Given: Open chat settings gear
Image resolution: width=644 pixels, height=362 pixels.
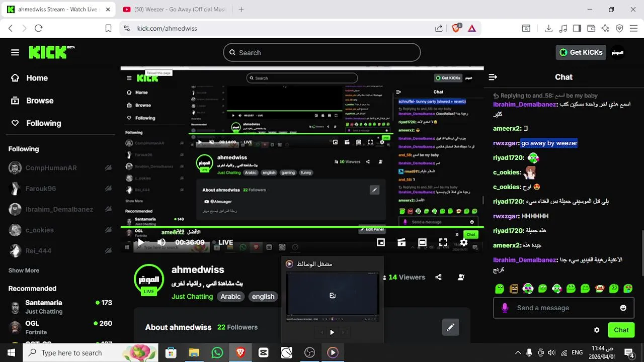Looking at the screenshot, I should click(x=597, y=330).
